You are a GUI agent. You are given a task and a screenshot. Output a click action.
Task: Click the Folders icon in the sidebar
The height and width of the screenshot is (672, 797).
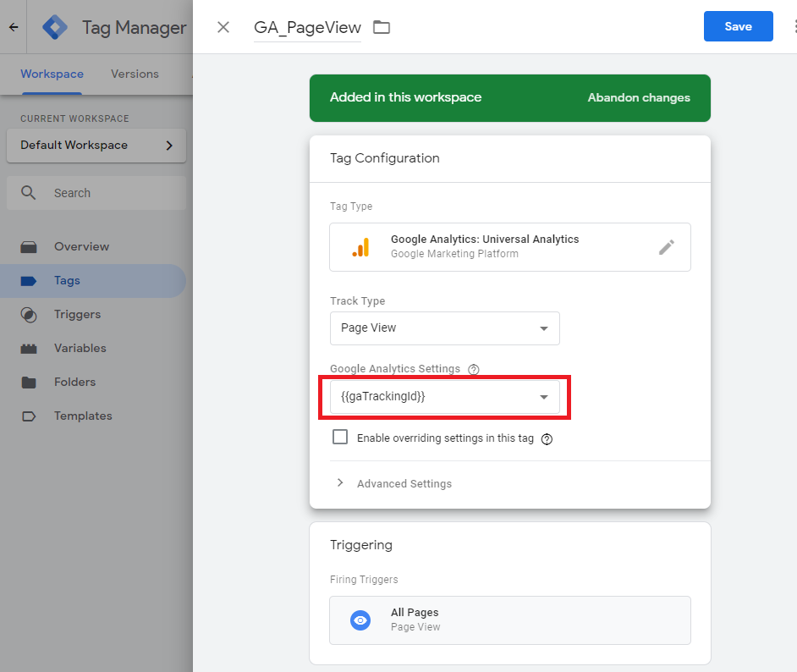click(x=29, y=383)
